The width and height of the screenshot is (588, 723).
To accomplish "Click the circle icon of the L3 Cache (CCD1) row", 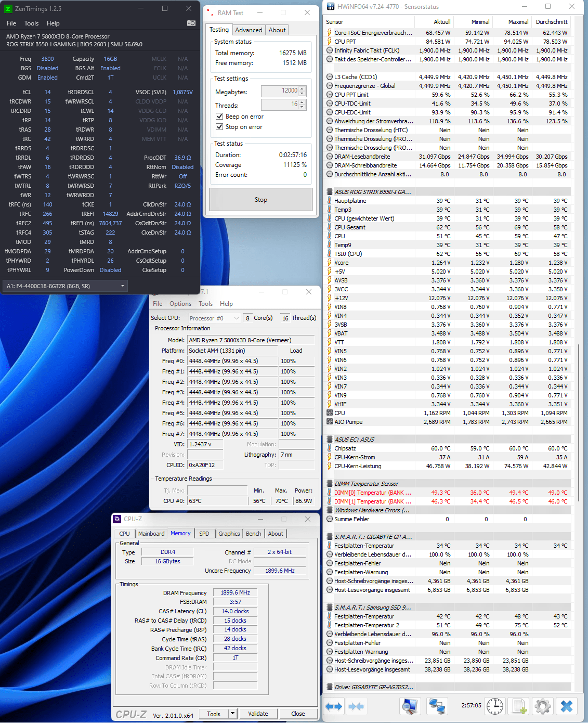I will tap(330, 77).
